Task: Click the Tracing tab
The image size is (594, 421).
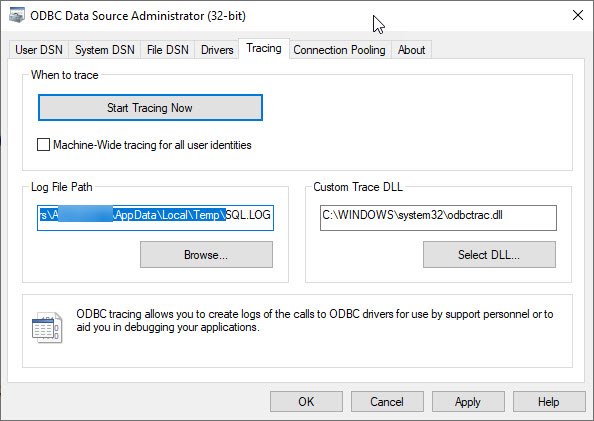Action: pyautogui.click(x=264, y=49)
